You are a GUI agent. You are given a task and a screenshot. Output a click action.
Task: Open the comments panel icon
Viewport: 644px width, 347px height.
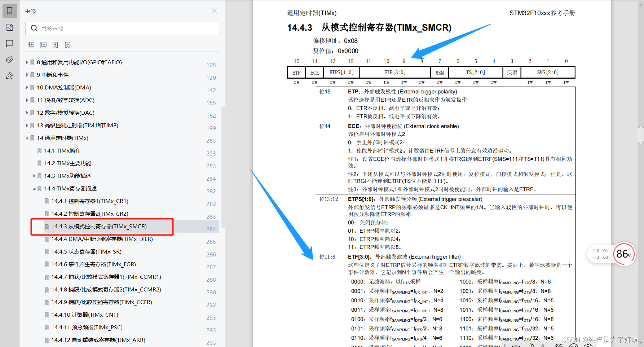click(10, 43)
